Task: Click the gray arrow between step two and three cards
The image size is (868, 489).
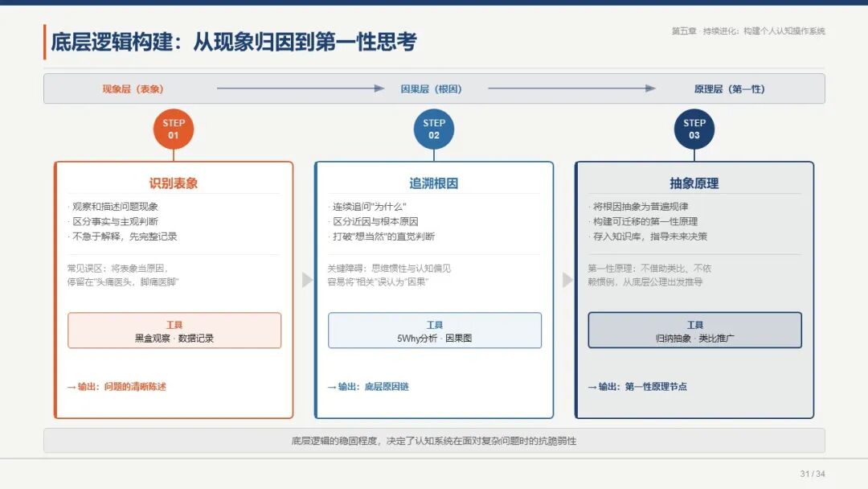Action: click(x=567, y=280)
